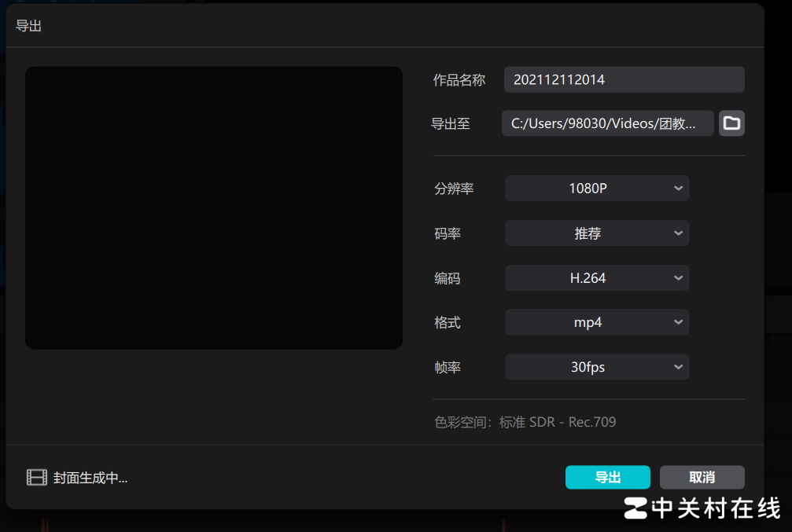
Task: Click the black video preview area
Action: click(x=213, y=207)
